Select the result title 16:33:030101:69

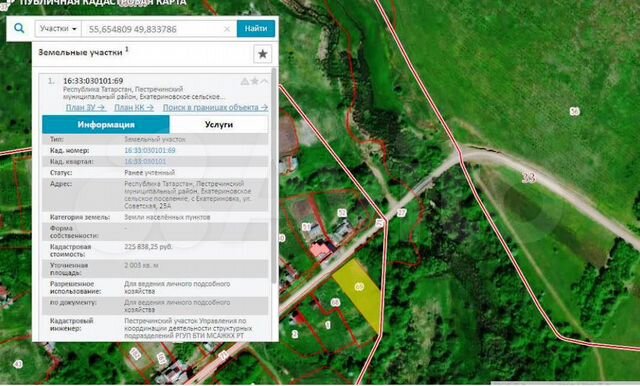coord(93,81)
